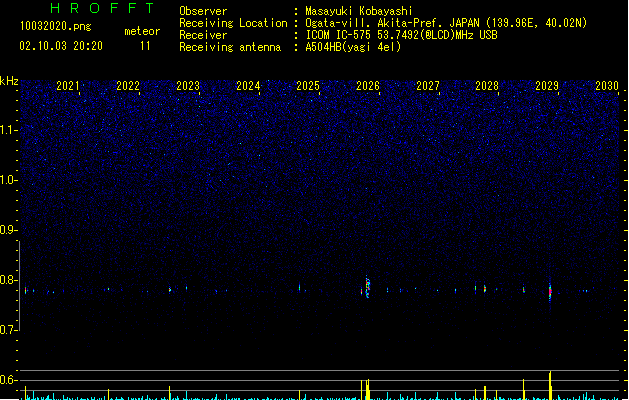Click the 2025 time axis marker
Image resolution: width=629 pixels, height=400 pixels.
tap(308, 85)
